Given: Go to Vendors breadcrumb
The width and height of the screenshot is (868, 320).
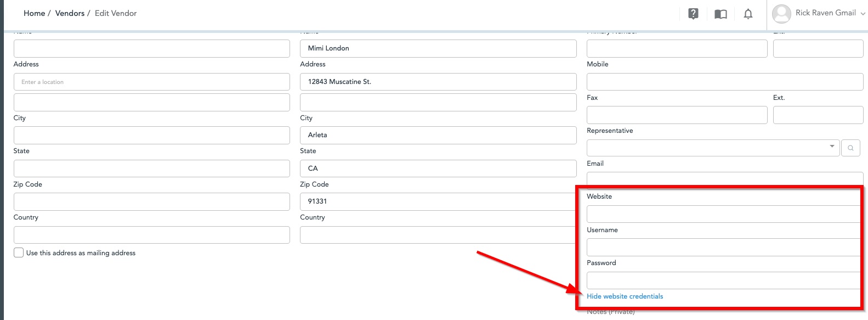Looking at the screenshot, I should click(70, 13).
